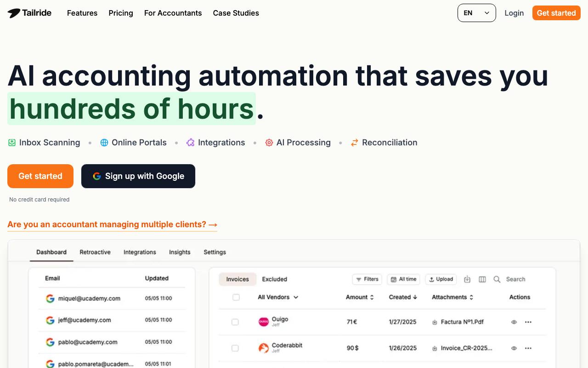
Task: Click the Google icon beside pablo.pomareta email
Action: (x=50, y=364)
